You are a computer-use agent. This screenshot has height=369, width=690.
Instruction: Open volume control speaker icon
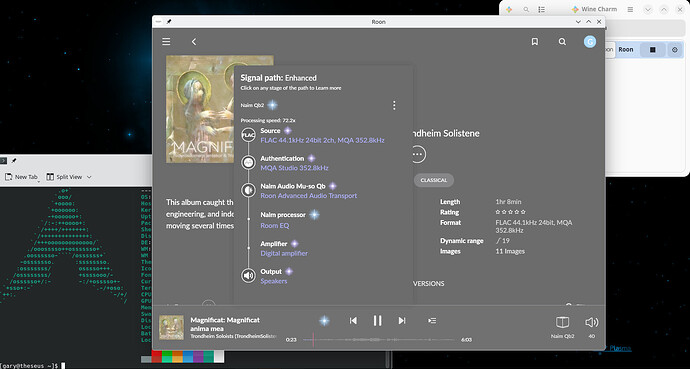(x=591, y=322)
